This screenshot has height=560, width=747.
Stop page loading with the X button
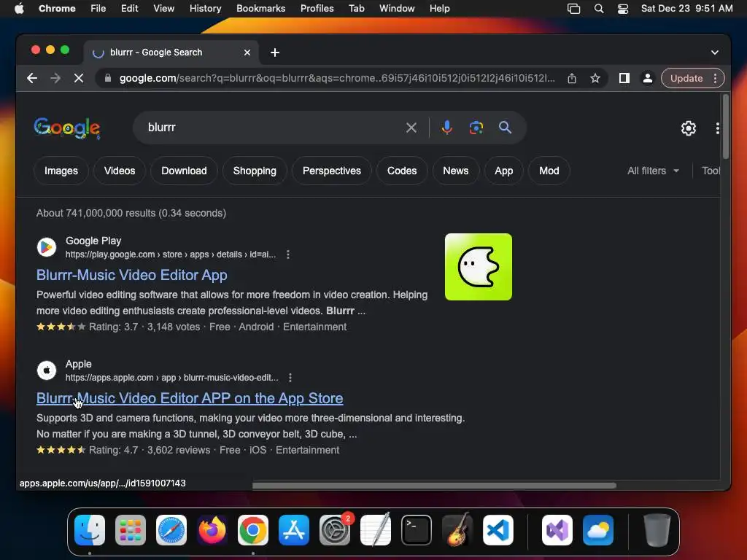click(79, 78)
